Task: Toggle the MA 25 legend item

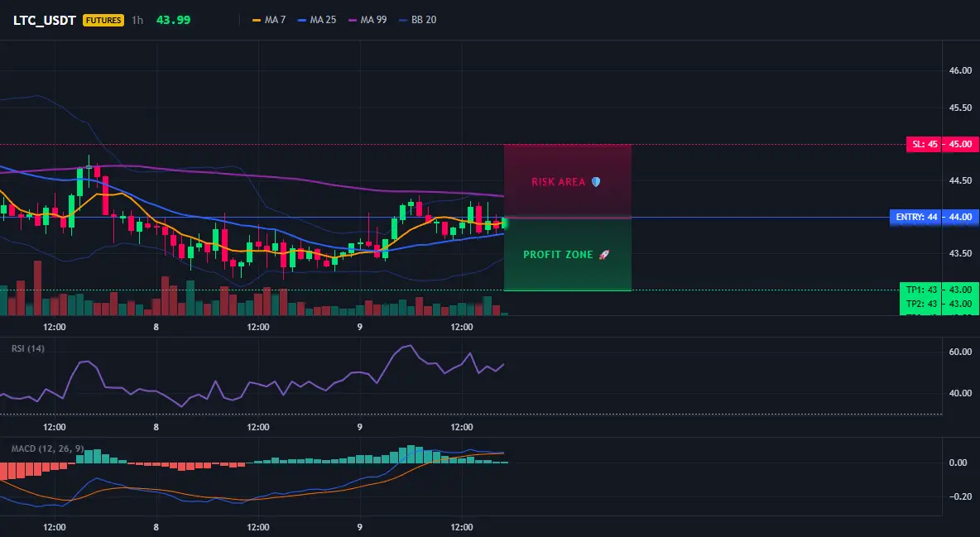Action: [x=317, y=20]
